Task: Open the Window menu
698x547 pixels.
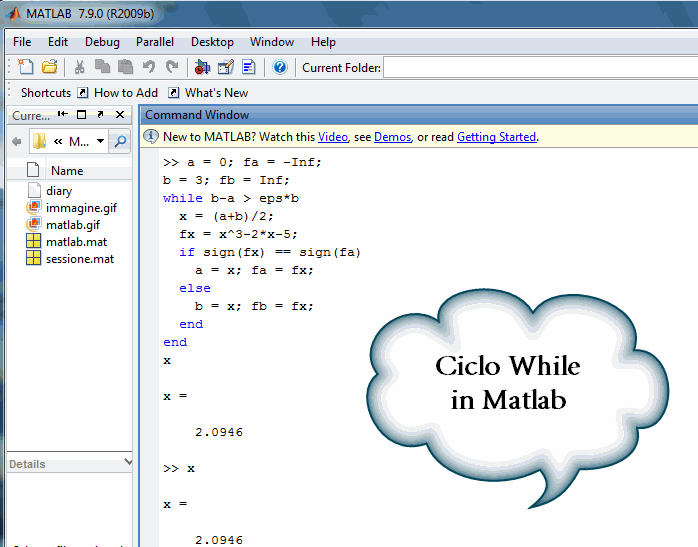Action: pyautogui.click(x=272, y=42)
